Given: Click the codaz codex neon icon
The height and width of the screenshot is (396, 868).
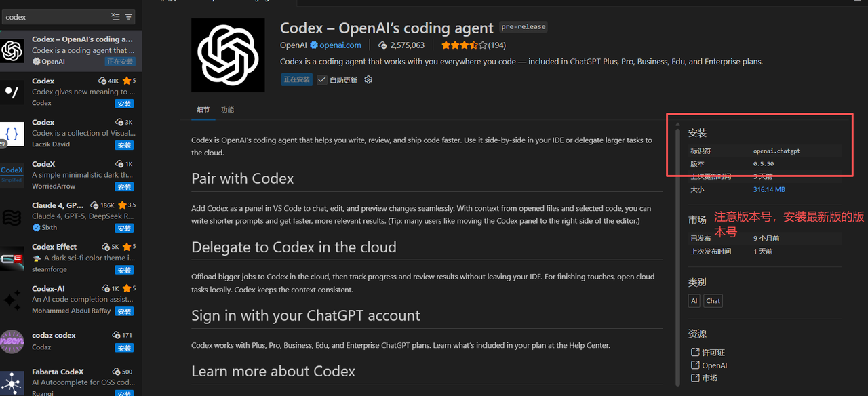Looking at the screenshot, I should (12, 342).
